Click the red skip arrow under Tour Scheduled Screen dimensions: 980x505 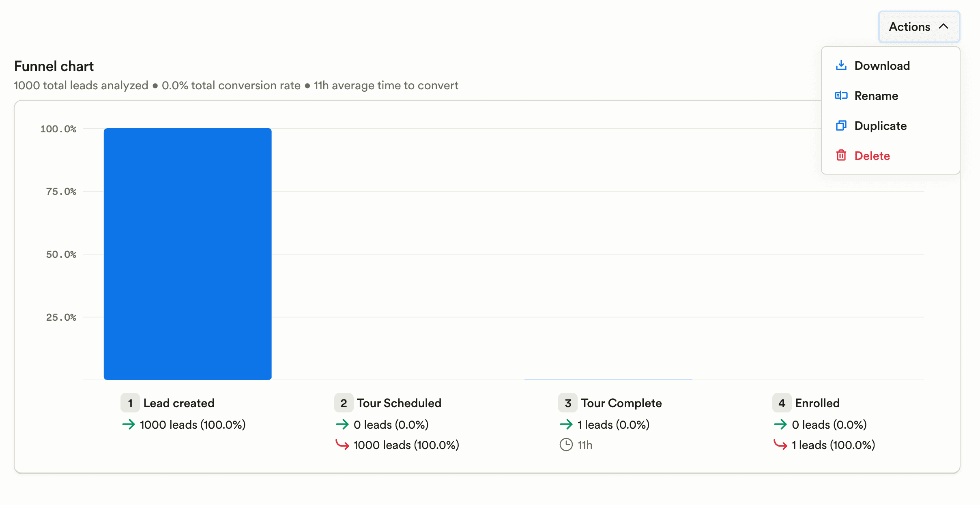click(x=342, y=445)
